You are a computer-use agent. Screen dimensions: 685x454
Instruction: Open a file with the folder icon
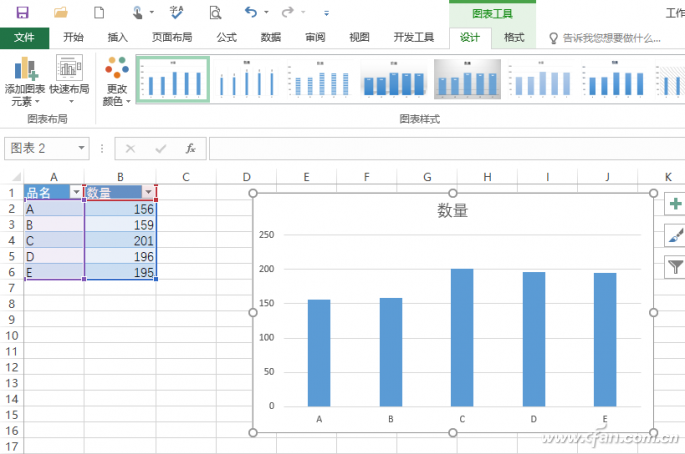(61, 12)
